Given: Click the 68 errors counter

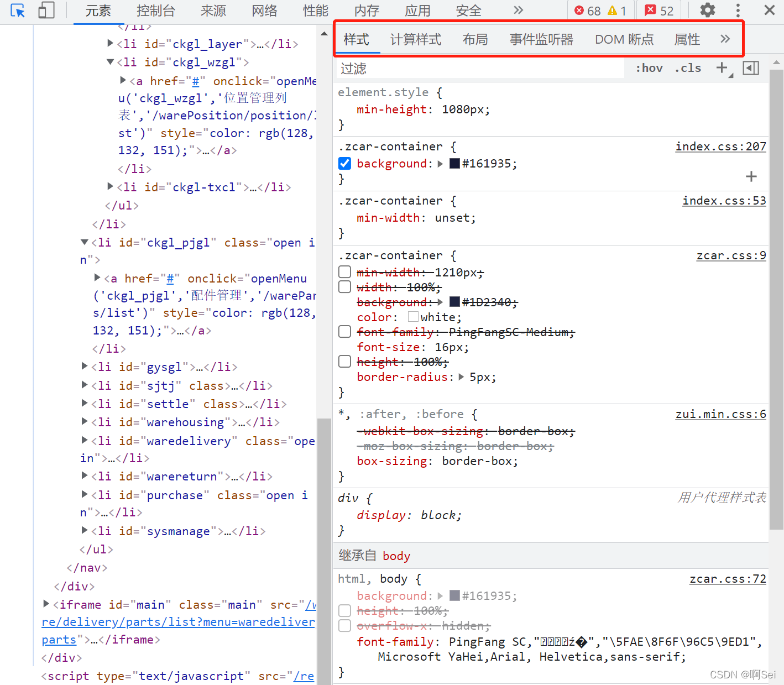Looking at the screenshot, I should [x=587, y=11].
